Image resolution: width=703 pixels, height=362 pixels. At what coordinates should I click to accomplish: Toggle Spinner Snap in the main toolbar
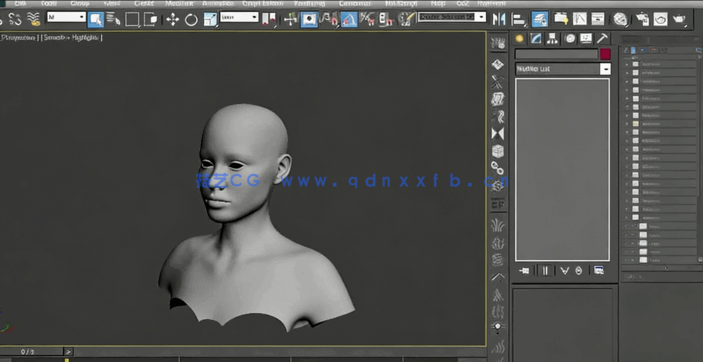click(386, 19)
